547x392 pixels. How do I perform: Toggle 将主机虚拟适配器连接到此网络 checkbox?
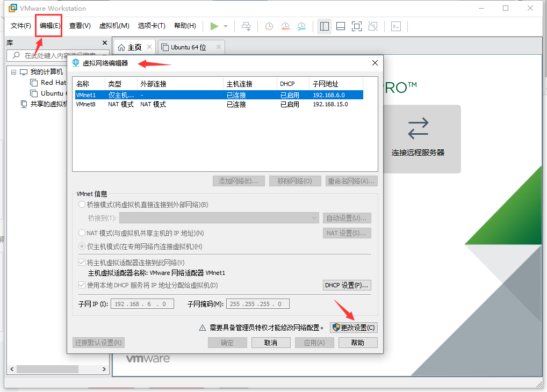click(82, 262)
